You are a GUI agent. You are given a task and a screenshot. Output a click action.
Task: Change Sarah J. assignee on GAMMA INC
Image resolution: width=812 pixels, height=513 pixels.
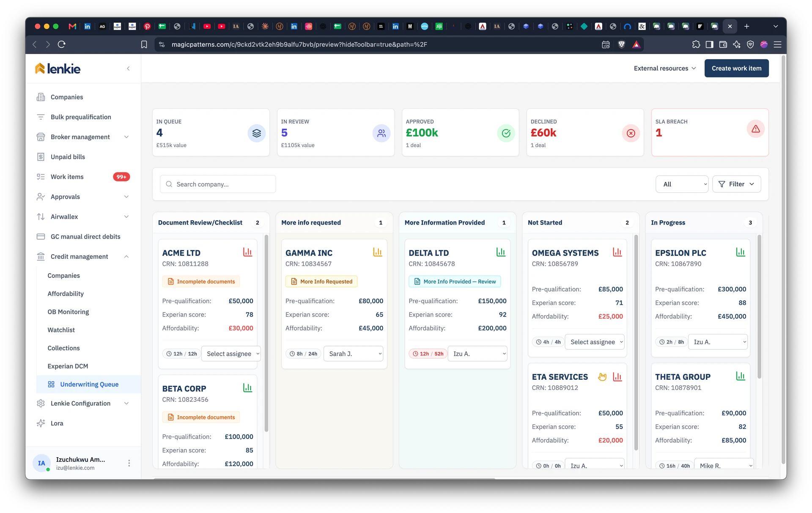point(354,354)
